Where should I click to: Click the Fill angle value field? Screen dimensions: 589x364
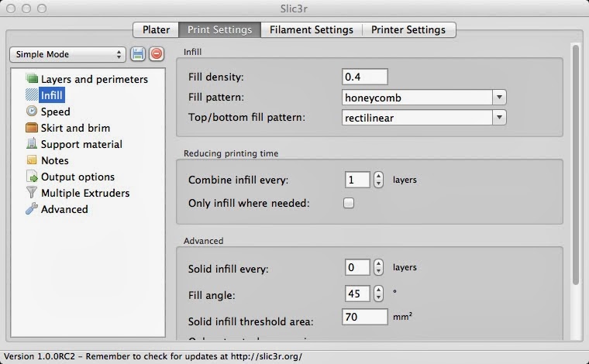click(357, 294)
